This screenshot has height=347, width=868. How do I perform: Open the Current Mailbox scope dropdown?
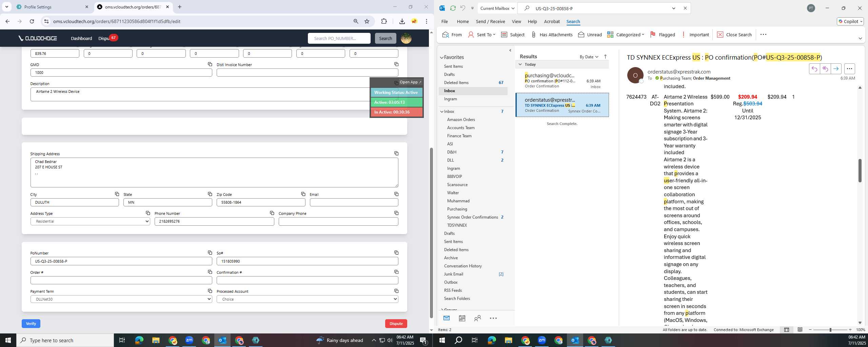click(x=497, y=8)
